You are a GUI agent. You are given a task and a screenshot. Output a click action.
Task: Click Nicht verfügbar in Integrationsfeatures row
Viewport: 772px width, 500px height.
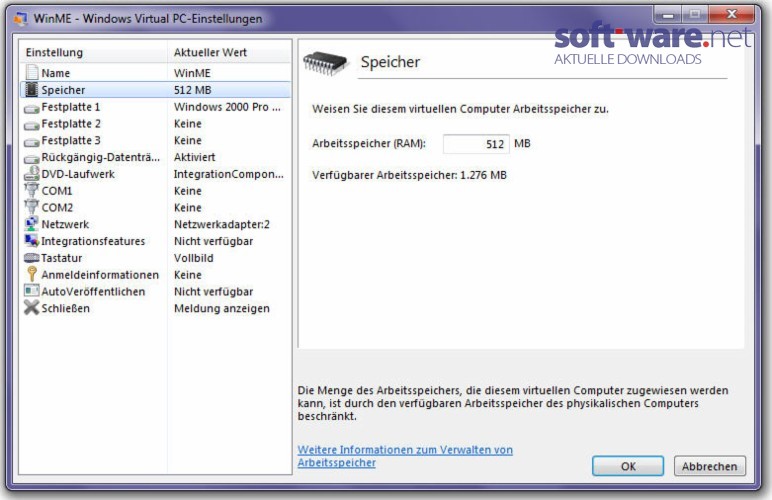tap(213, 241)
